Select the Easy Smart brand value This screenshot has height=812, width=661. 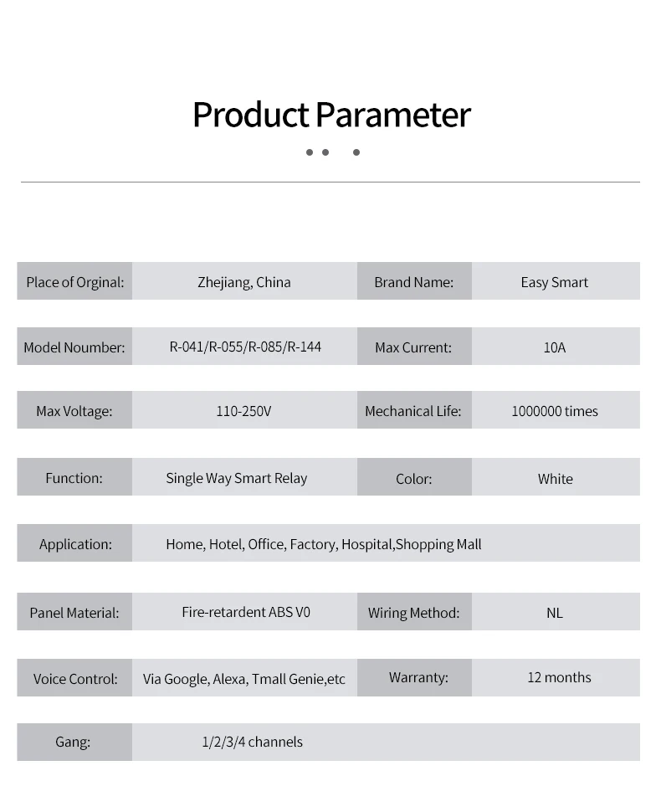tap(554, 282)
